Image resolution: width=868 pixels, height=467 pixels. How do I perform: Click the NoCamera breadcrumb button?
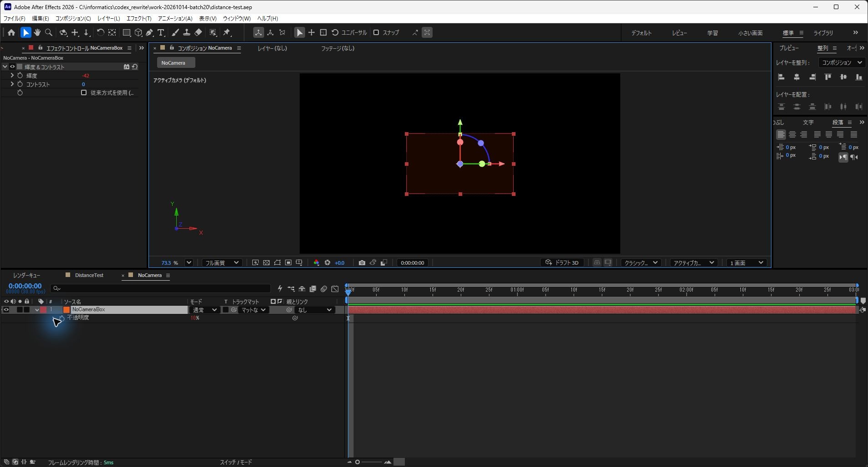coord(176,63)
